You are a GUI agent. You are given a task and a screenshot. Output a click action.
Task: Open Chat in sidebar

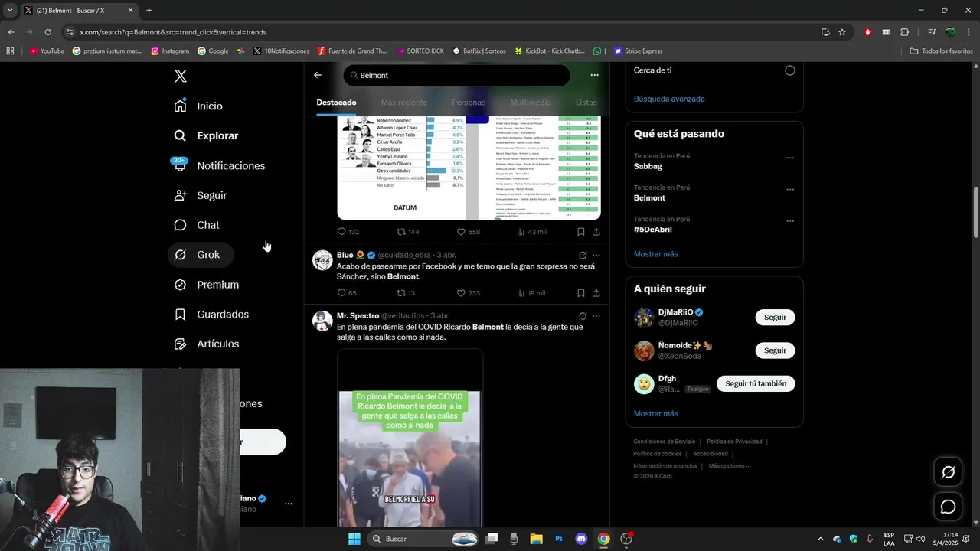click(197, 225)
